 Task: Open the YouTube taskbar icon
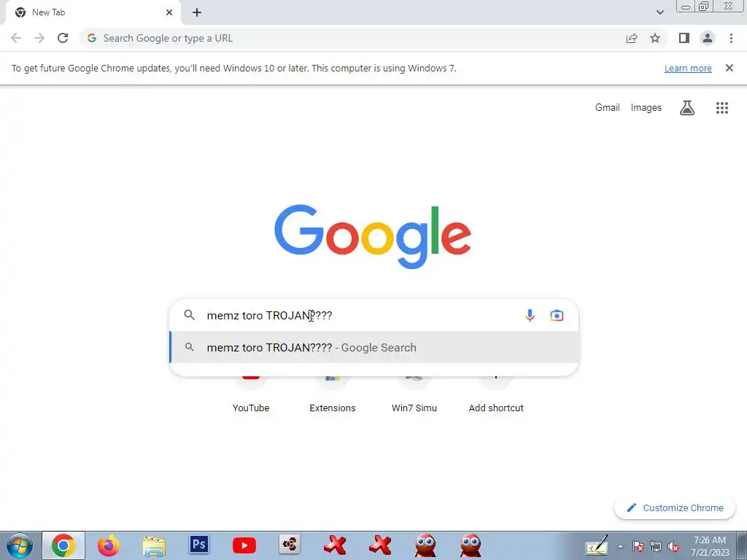pos(244,545)
